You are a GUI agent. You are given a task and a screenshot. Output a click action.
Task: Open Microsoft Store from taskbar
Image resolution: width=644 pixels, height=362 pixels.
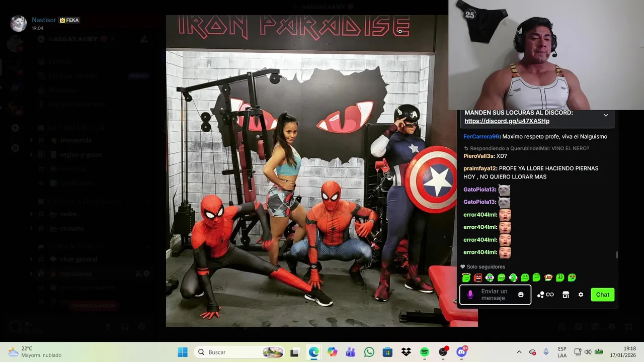point(387,352)
